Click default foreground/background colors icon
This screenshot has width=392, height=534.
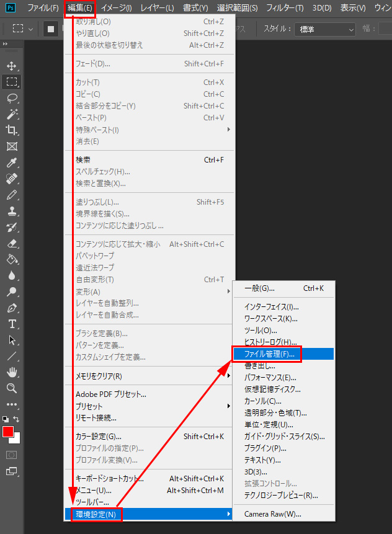click(6, 419)
